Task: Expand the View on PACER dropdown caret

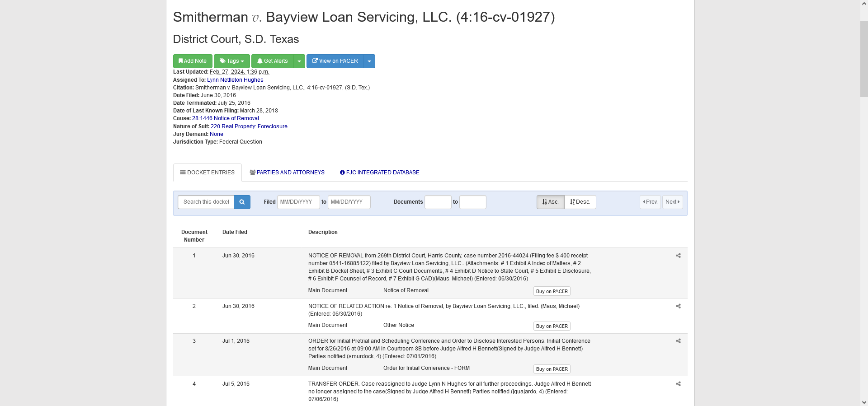Action: coord(369,61)
